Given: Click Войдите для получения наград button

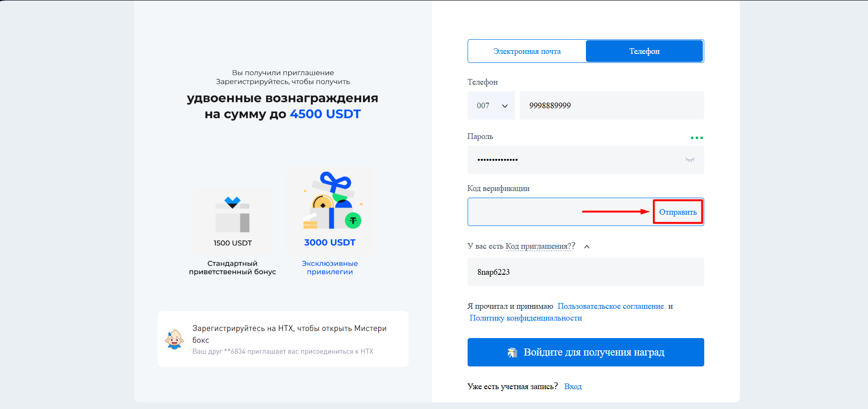Looking at the screenshot, I should (x=586, y=352).
